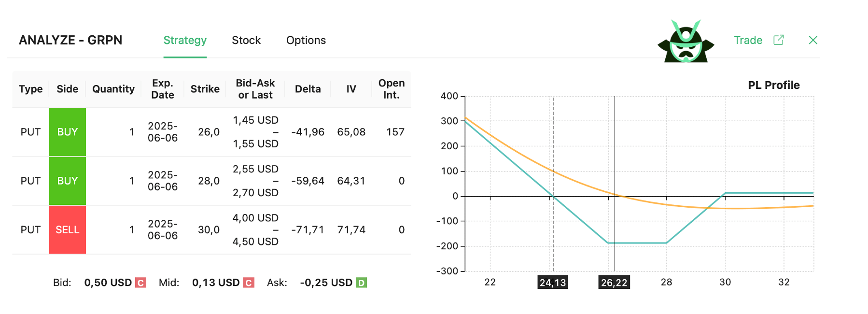Click the red C badge next to Mid
868x314 pixels.
tap(249, 283)
